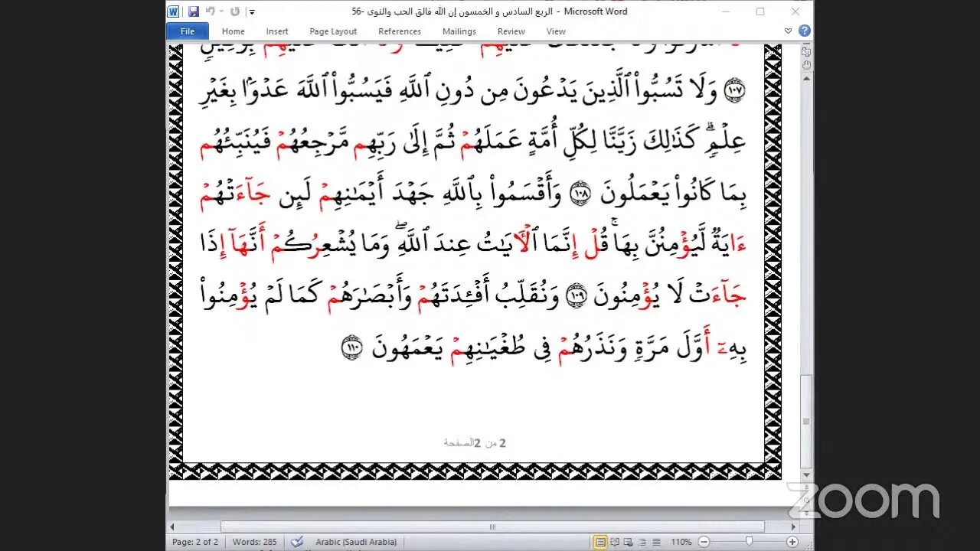
Task: Open the File tab
Action: coord(188,31)
